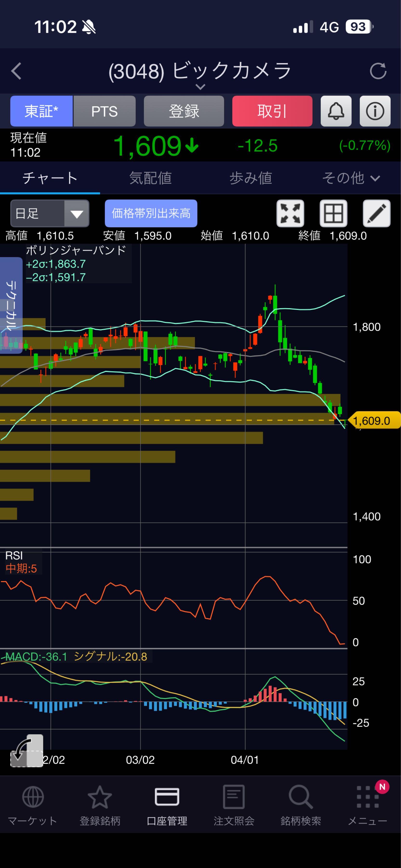
Task: Select 東証 market toggle
Action: click(41, 111)
